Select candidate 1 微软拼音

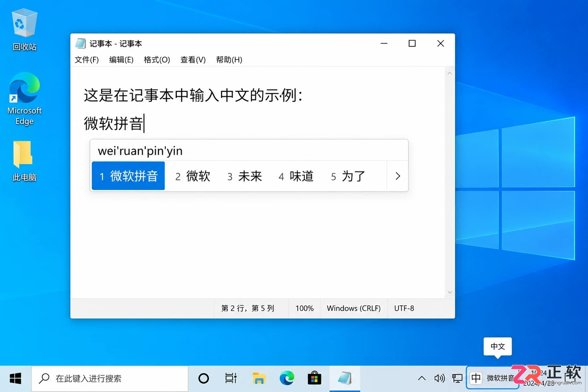tap(128, 176)
